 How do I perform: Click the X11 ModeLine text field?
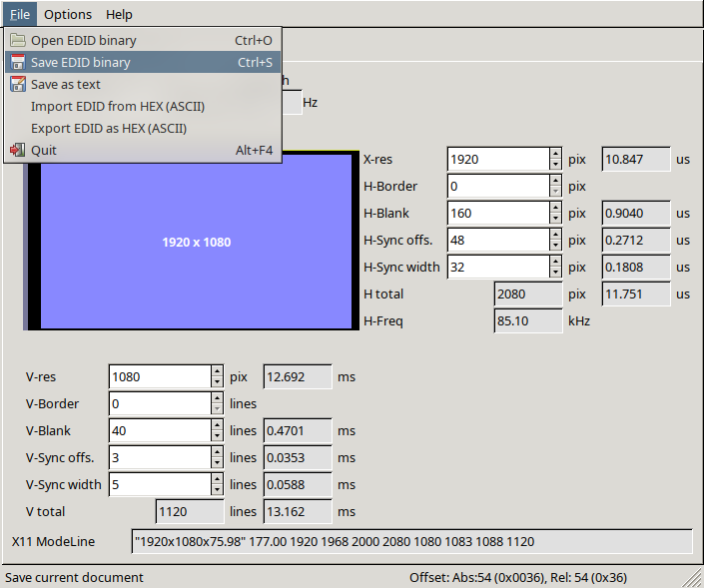[x=412, y=542]
